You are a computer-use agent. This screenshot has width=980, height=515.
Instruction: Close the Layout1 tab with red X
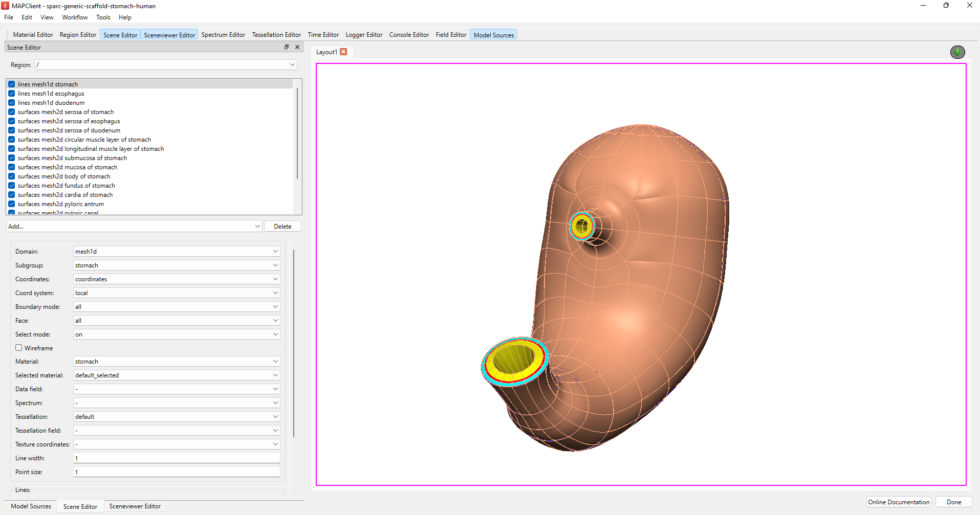click(x=343, y=52)
